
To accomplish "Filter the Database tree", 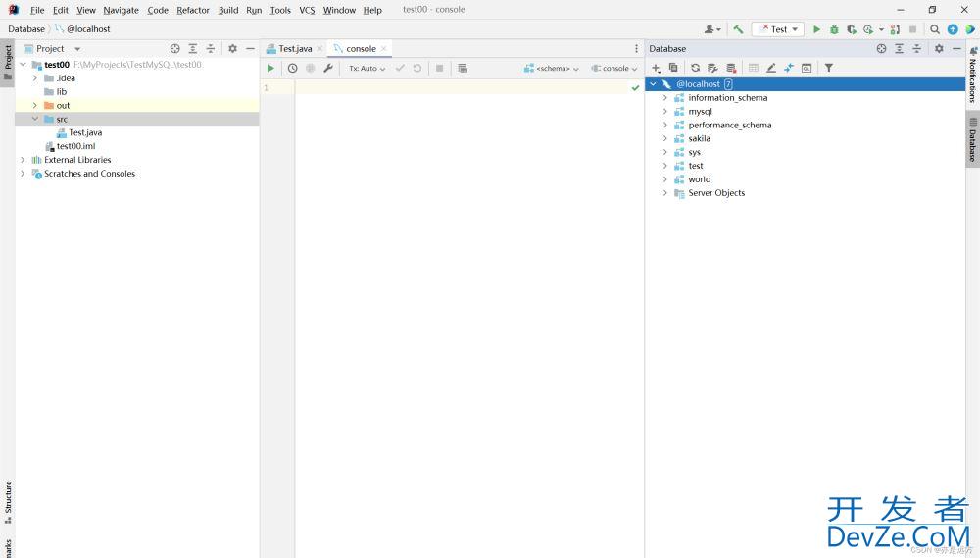I will [x=829, y=68].
